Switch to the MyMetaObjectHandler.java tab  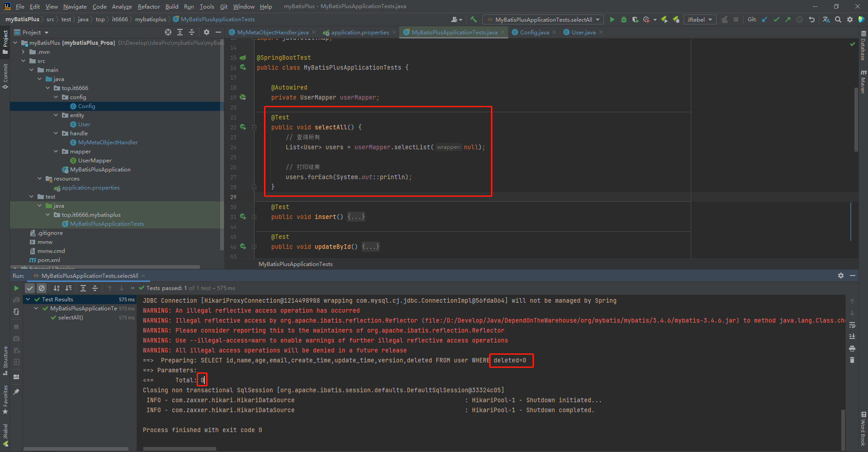(272, 32)
